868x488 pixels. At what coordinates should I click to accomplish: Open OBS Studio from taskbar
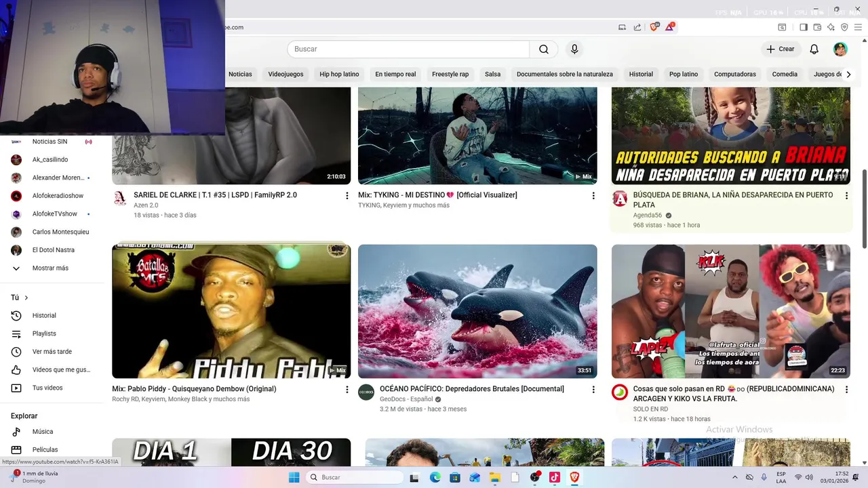point(535,477)
